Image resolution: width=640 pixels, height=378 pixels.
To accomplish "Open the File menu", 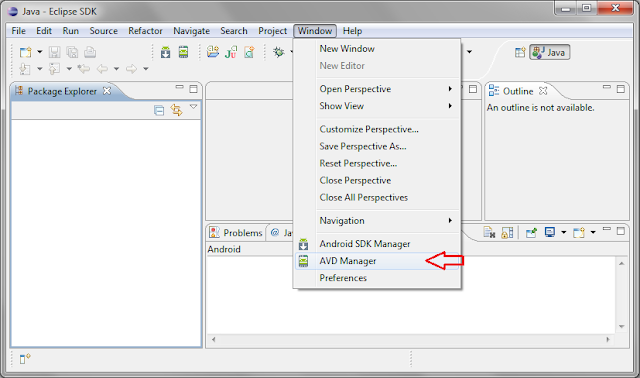I will 19,31.
